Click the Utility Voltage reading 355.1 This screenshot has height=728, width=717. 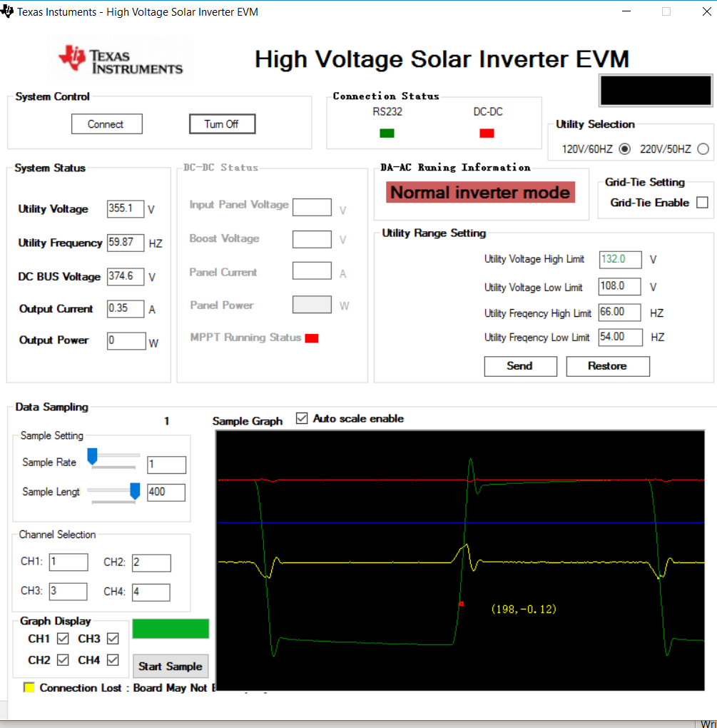pyautogui.click(x=126, y=209)
